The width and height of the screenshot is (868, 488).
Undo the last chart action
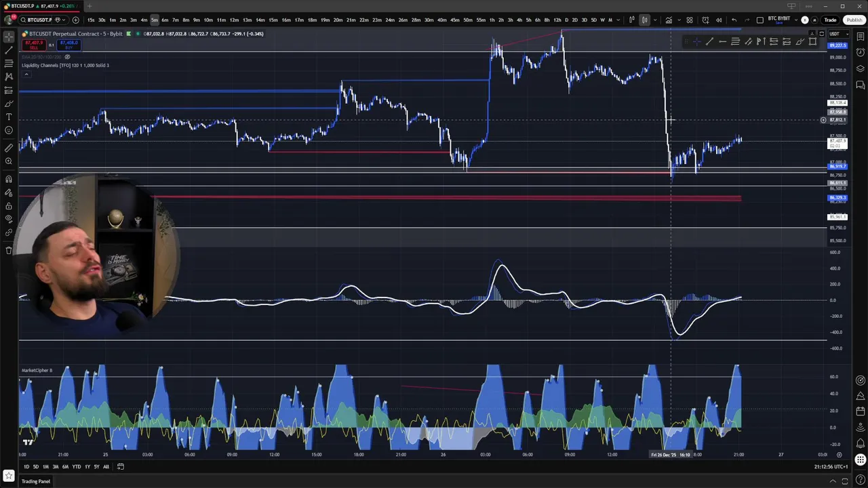(x=734, y=20)
